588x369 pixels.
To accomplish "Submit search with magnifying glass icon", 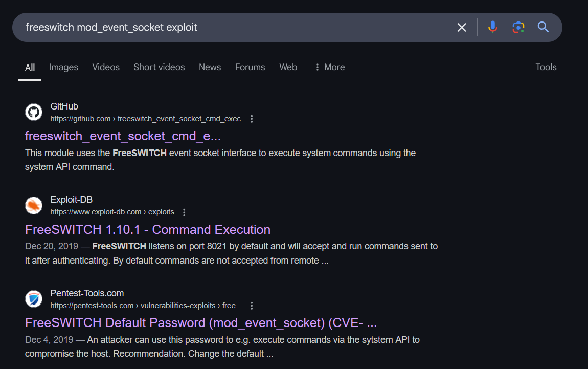I will pos(543,28).
